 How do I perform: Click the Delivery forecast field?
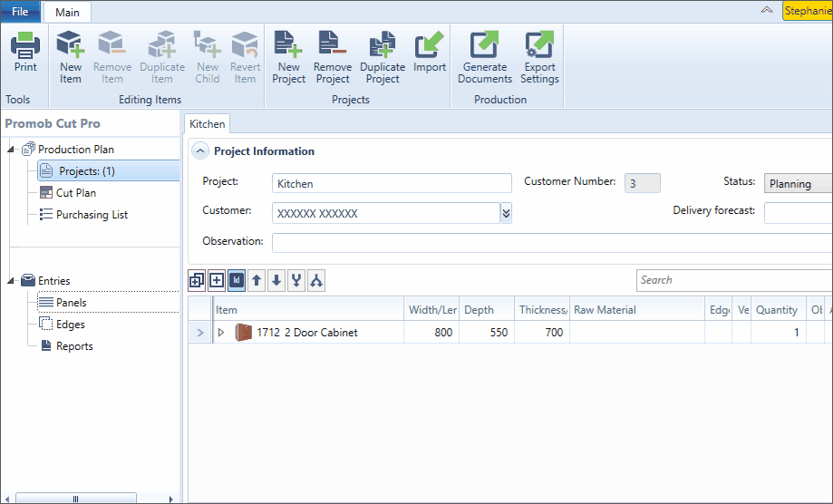(798, 213)
